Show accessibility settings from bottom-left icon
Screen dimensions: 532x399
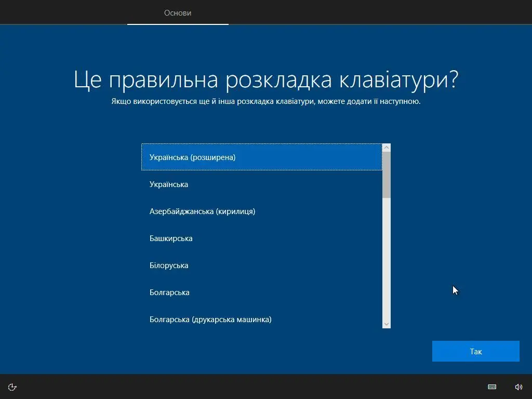11,387
